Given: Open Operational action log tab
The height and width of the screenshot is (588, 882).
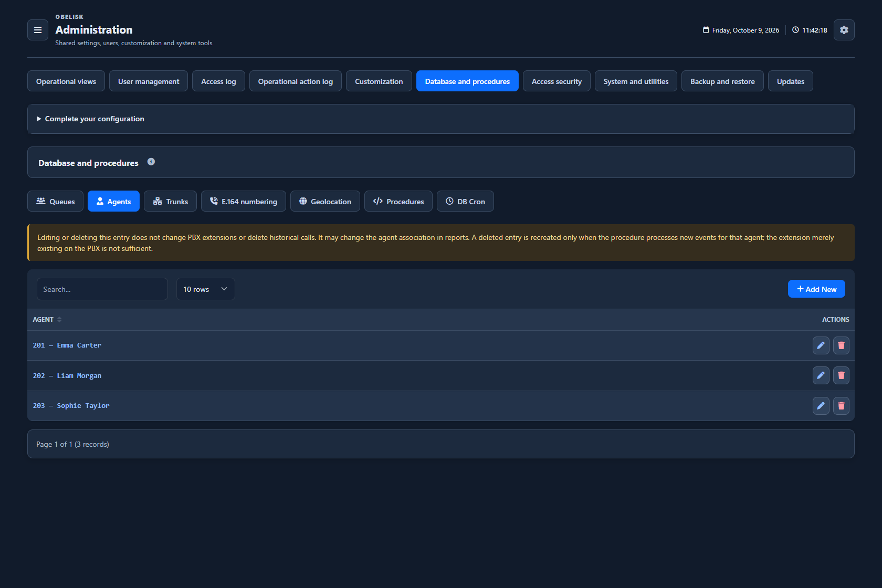Looking at the screenshot, I should click(x=296, y=81).
